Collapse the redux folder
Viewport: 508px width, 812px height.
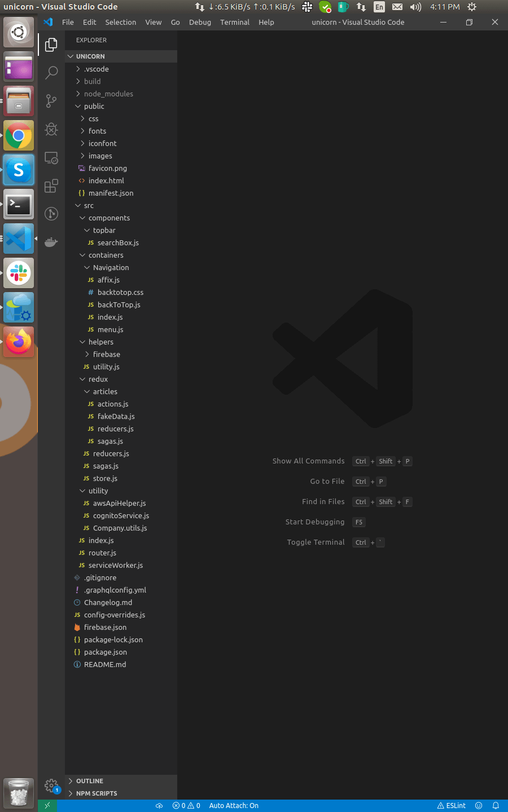click(121, 379)
